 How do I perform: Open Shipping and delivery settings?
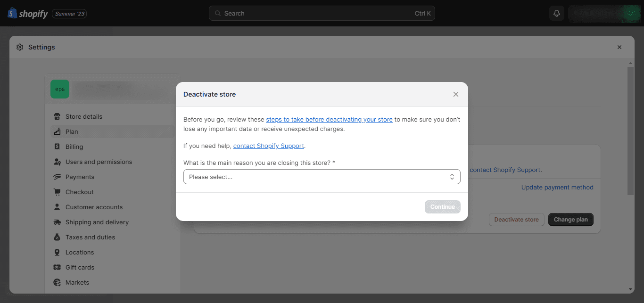[57, 222]
